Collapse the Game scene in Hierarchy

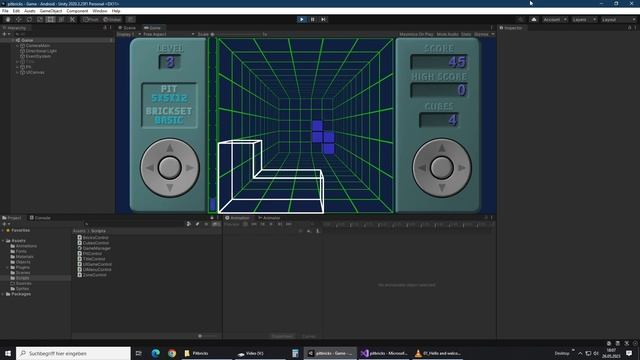click(13, 40)
